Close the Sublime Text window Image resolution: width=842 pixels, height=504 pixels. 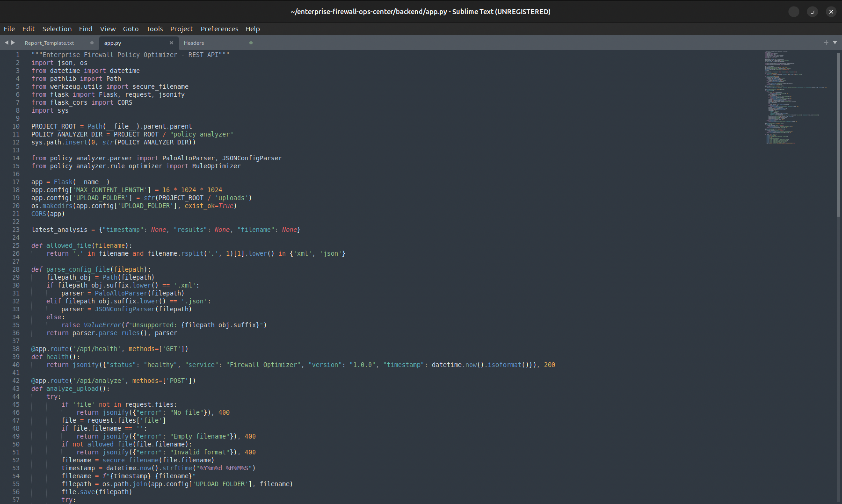[x=831, y=12]
